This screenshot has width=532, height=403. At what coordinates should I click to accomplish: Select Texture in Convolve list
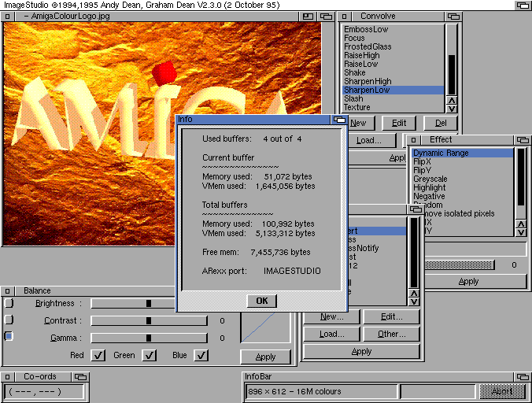click(393, 107)
